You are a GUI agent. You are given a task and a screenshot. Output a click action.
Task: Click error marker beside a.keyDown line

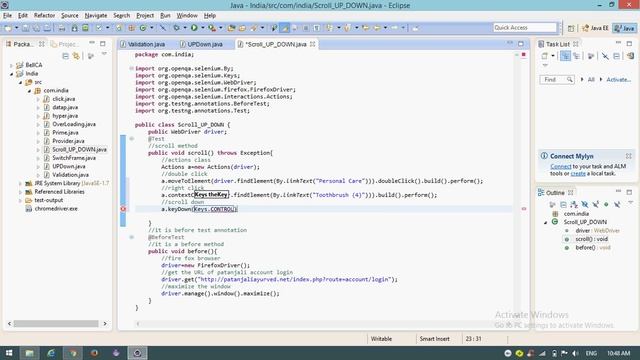tap(123, 209)
